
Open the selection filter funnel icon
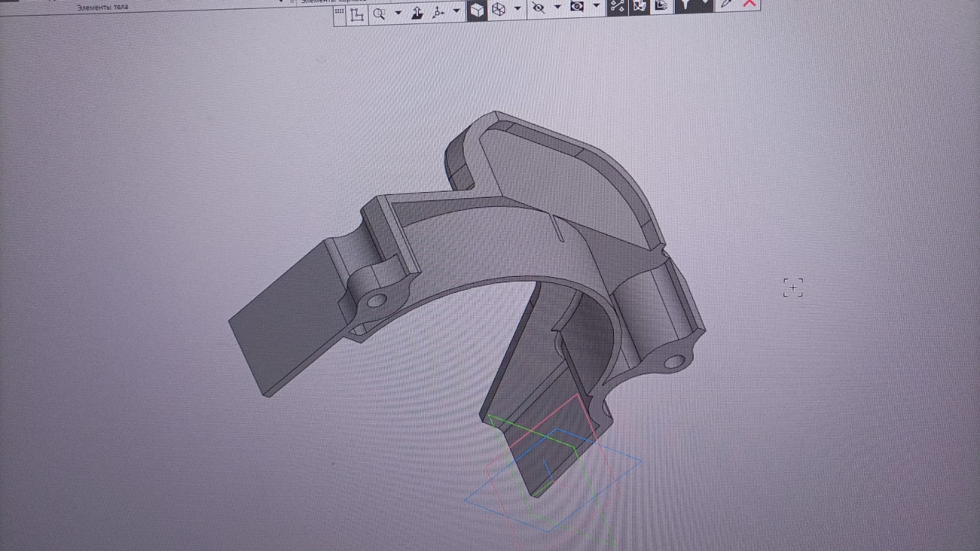point(684,5)
